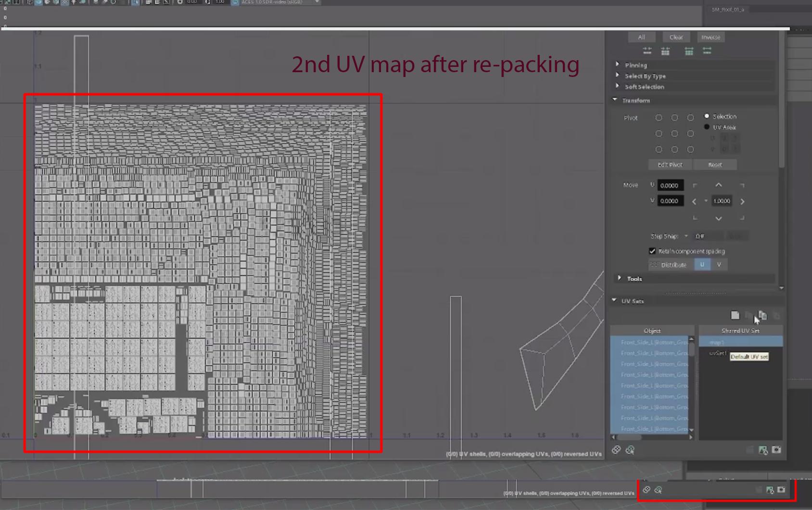Click the Distribute button
The image size is (812, 510).
tap(671, 265)
